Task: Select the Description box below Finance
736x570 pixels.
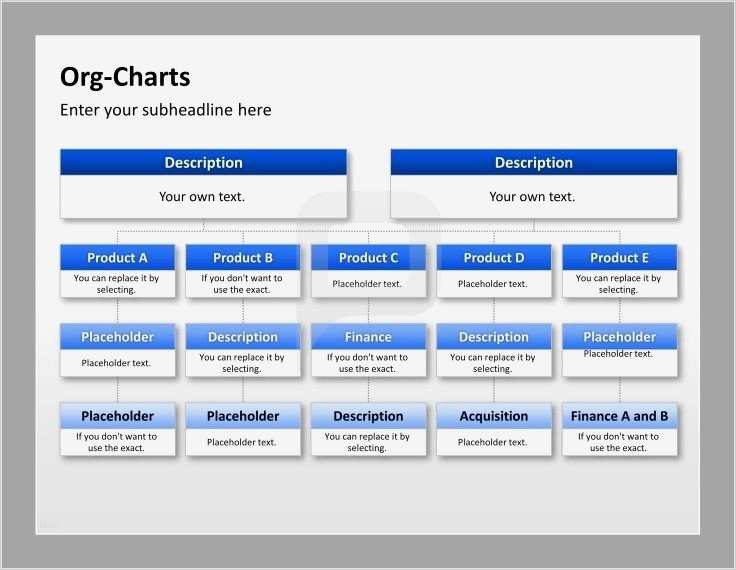Action: click(368, 429)
